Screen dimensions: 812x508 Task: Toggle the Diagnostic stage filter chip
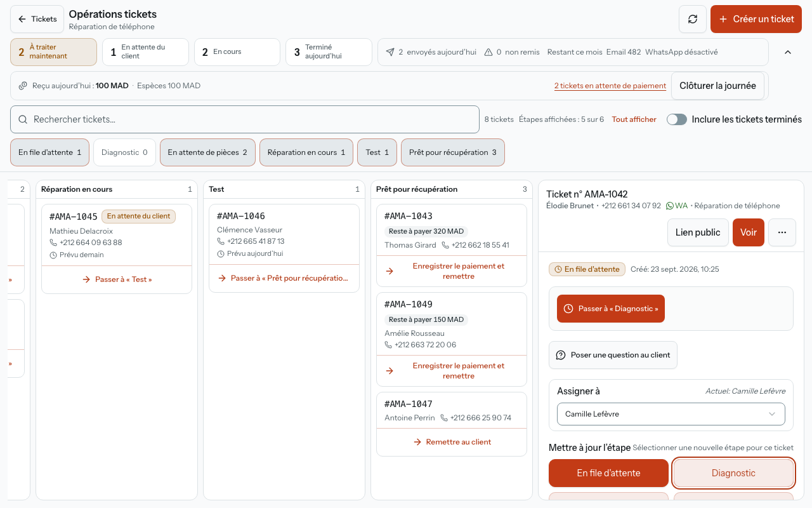coord(124,152)
